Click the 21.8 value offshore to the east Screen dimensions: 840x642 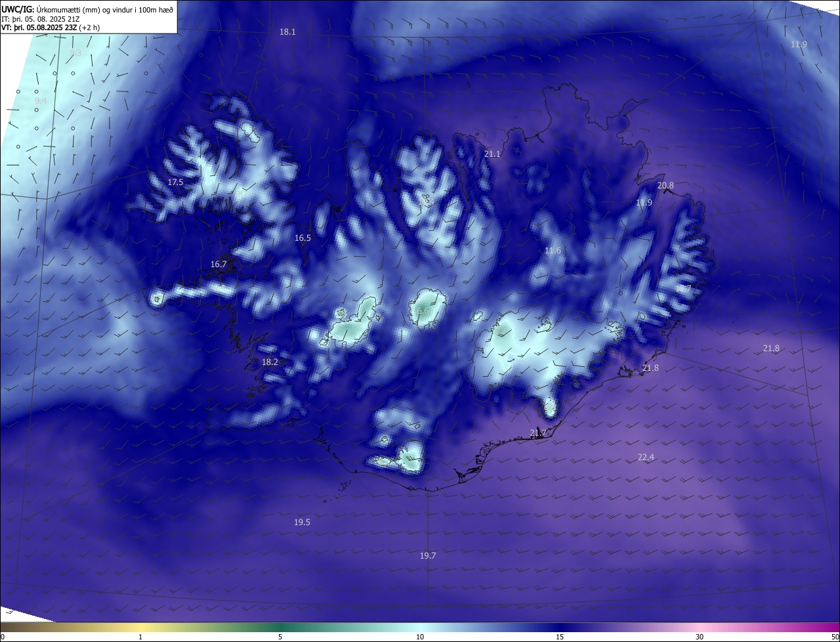pyautogui.click(x=771, y=348)
